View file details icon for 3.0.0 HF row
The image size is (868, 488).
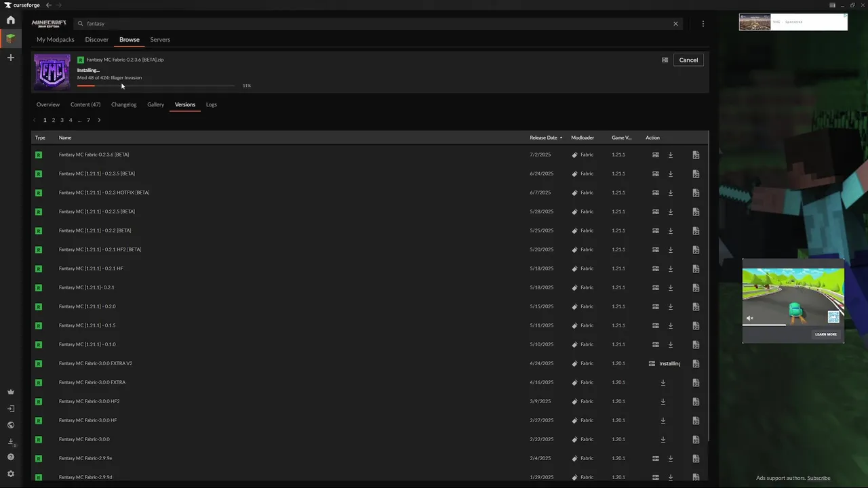(696, 420)
